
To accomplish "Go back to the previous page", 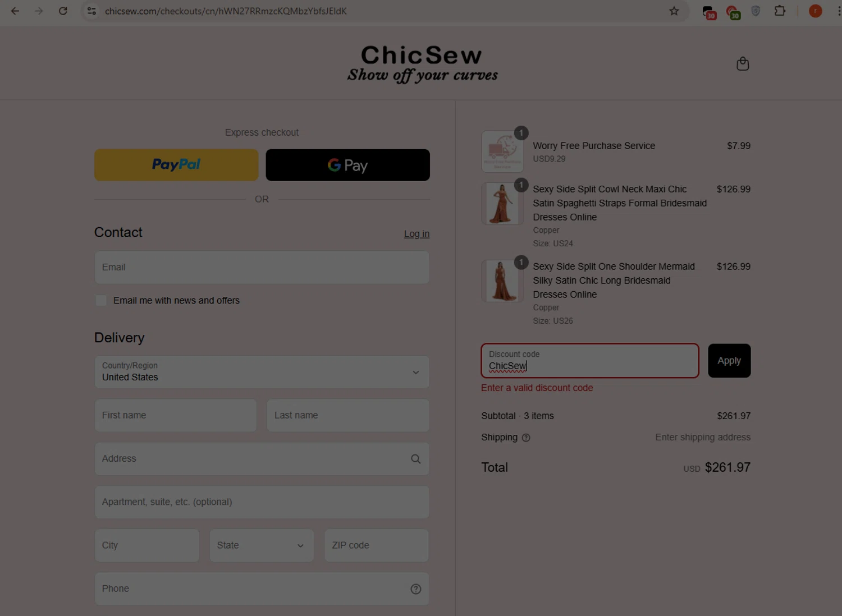I will [15, 11].
